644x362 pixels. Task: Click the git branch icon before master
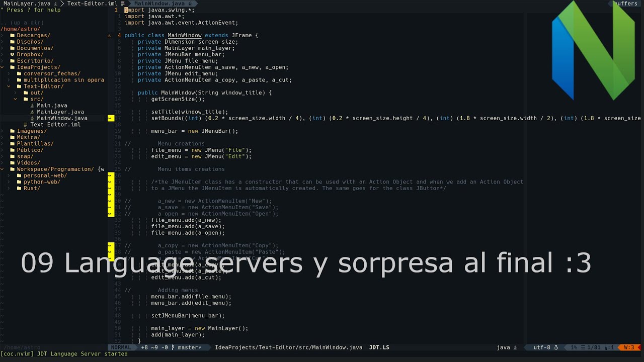[173, 347]
